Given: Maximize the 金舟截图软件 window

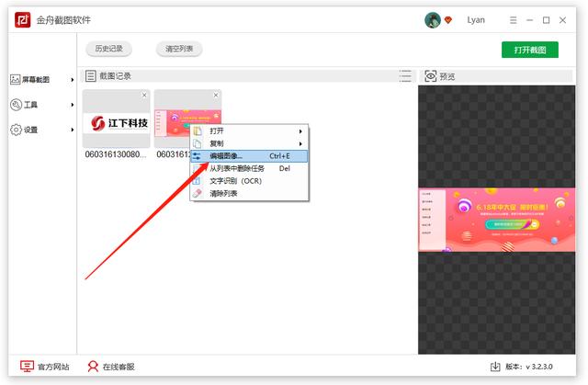Looking at the screenshot, I should (547, 20).
